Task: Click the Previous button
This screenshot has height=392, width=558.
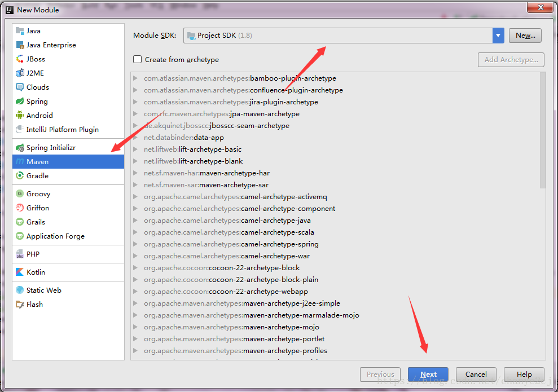Action: 380,374
